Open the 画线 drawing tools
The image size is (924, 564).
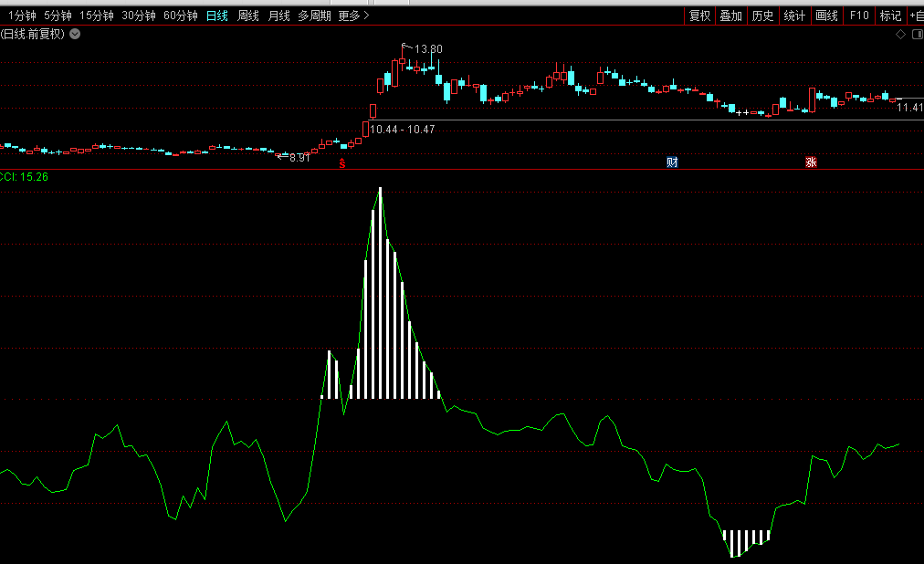tap(826, 16)
